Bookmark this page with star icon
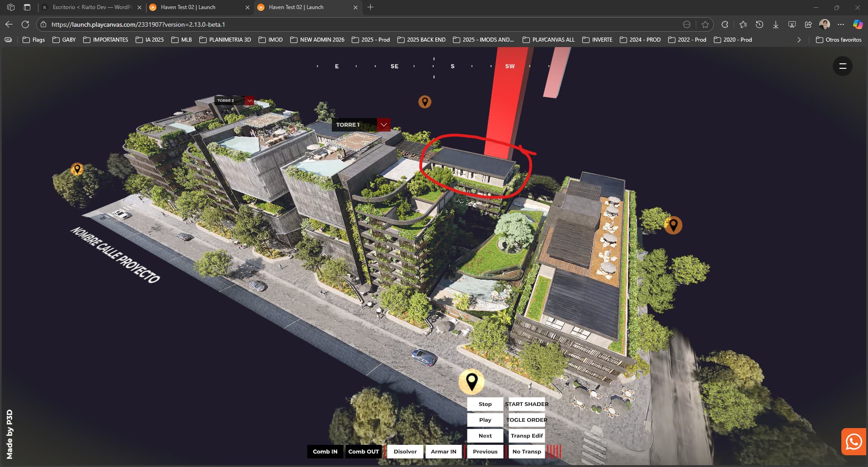The image size is (868, 467). pos(705,24)
